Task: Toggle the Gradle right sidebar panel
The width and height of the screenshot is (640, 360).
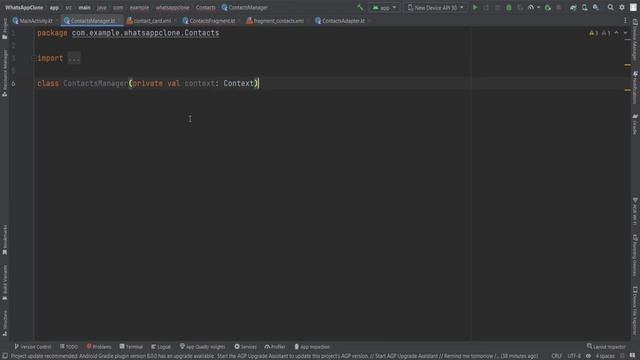Action: tap(635, 124)
